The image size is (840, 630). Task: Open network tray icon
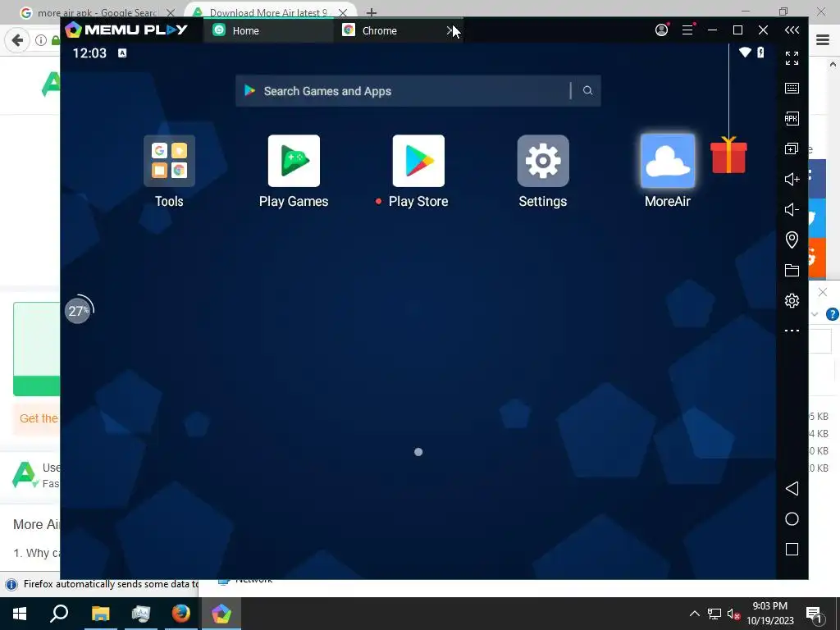714,614
